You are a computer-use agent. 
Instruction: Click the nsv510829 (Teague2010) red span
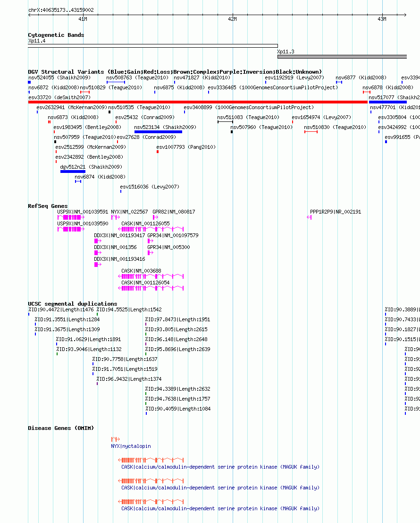click(x=85, y=92)
